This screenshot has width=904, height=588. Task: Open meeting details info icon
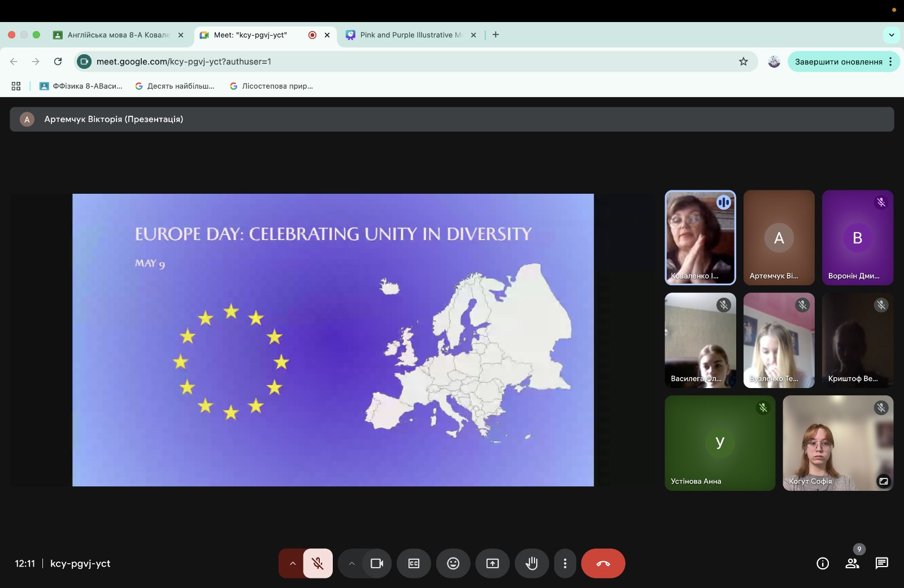823,563
